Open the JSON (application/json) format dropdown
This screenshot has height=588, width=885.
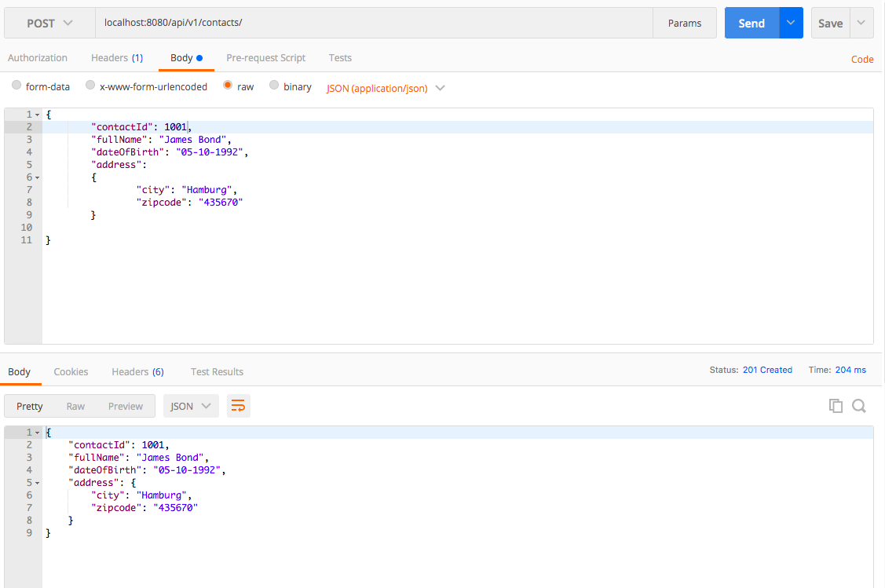click(384, 88)
